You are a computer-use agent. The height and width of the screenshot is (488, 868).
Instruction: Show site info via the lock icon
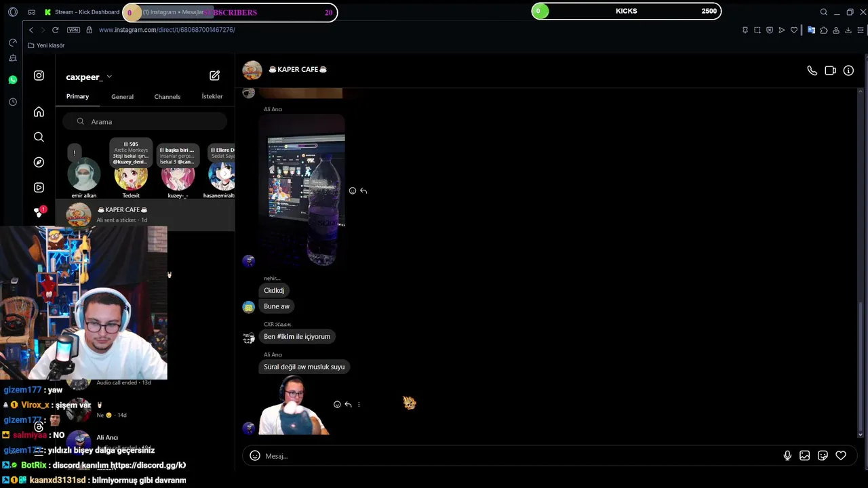tap(89, 30)
